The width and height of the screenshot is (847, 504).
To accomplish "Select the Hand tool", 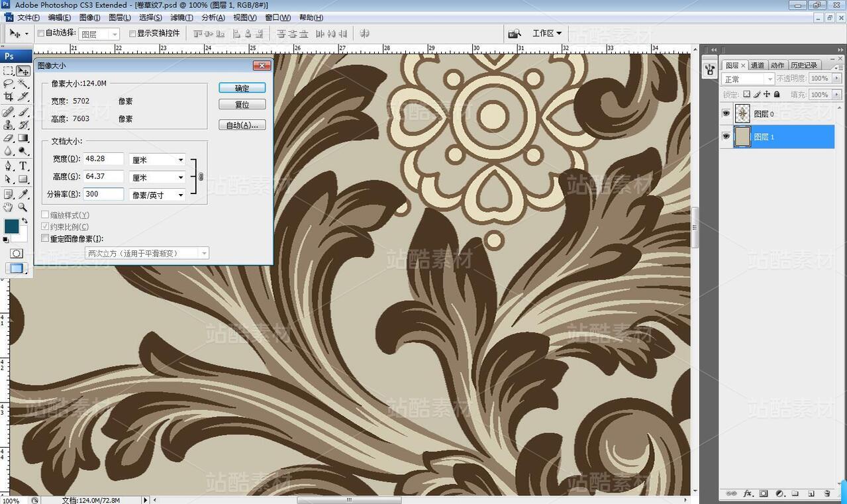I will 9,207.
